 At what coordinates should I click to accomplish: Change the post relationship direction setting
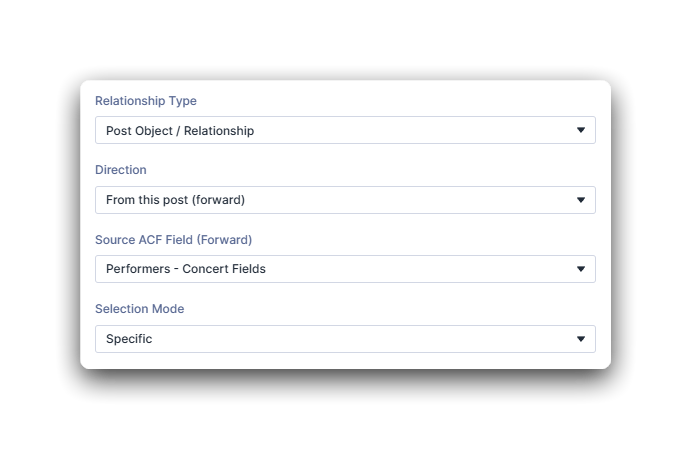345,200
